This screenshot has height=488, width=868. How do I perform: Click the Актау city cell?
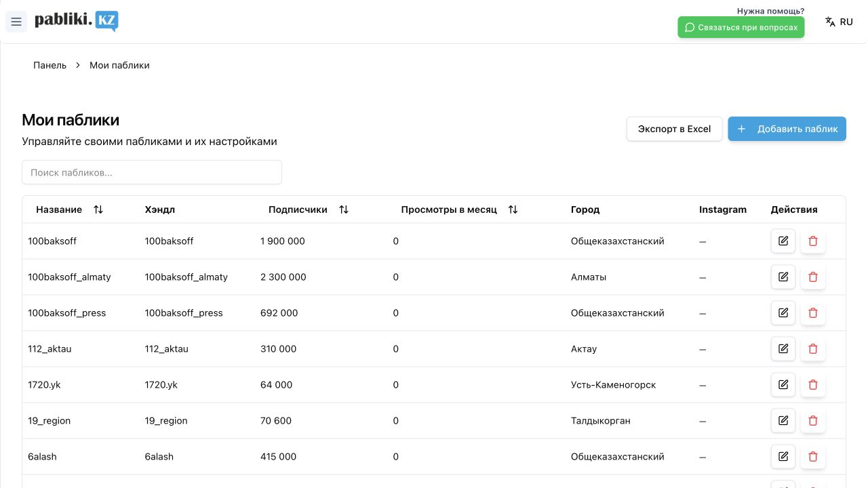click(x=584, y=348)
